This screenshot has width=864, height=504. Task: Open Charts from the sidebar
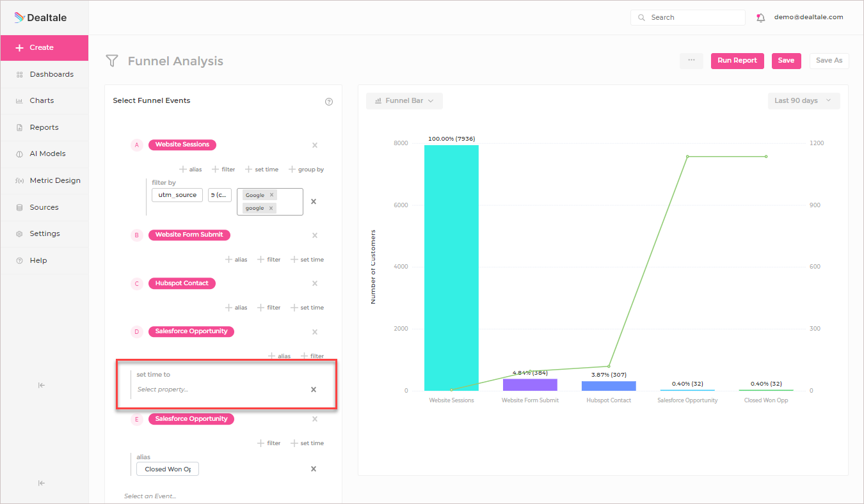tap(44, 100)
